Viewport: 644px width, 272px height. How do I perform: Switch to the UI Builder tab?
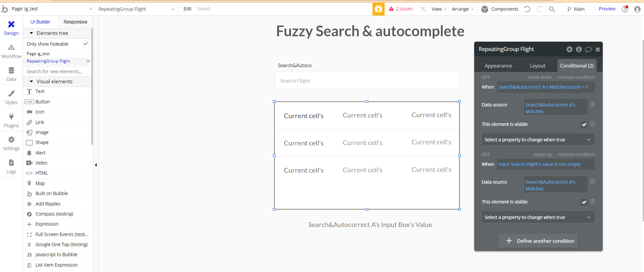pyautogui.click(x=40, y=22)
